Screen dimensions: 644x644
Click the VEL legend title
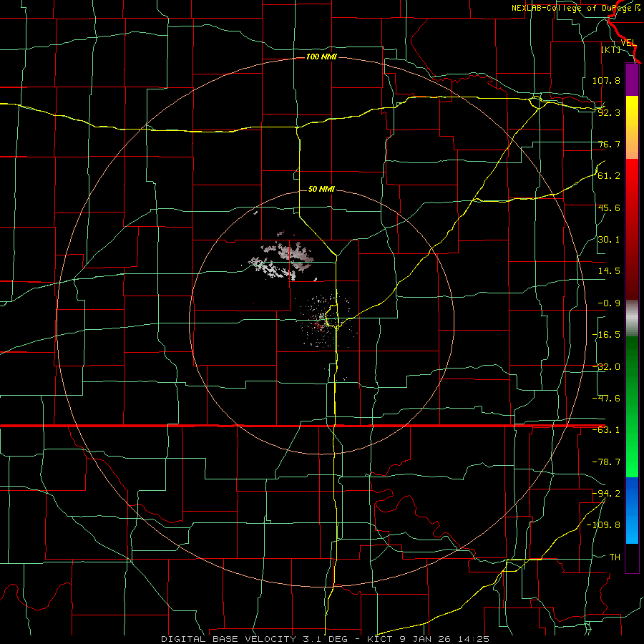pos(628,42)
